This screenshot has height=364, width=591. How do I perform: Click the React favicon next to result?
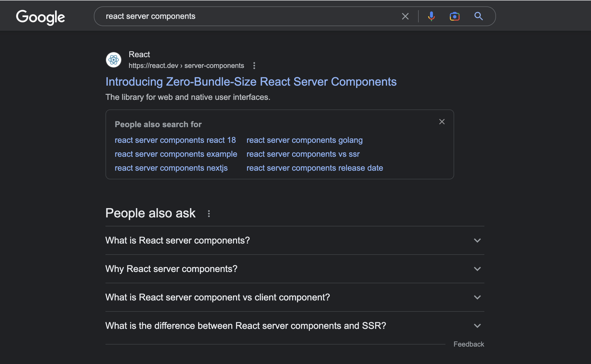pyautogui.click(x=114, y=60)
